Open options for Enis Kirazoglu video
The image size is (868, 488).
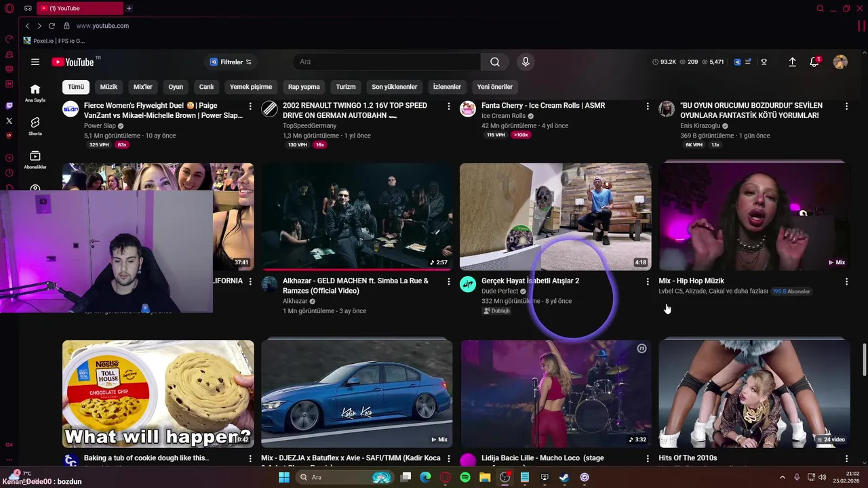pos(846,106)
